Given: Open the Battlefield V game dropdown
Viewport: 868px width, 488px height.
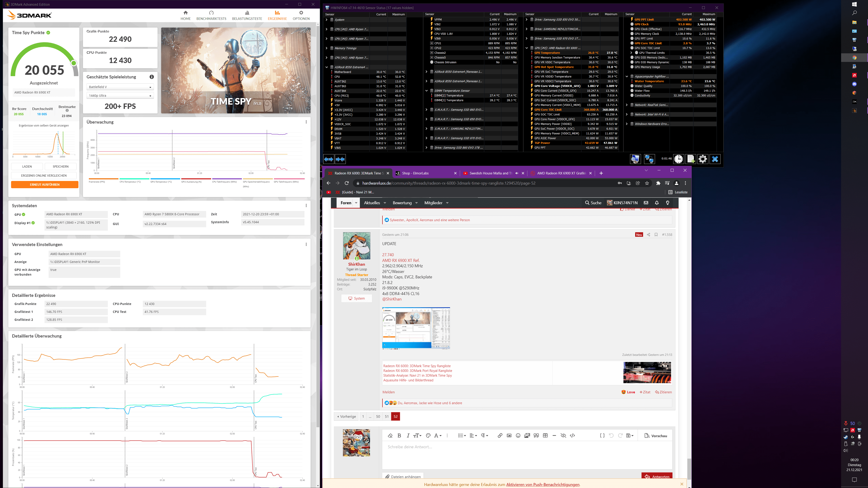Looking at the screenshot, I should 120,87.
